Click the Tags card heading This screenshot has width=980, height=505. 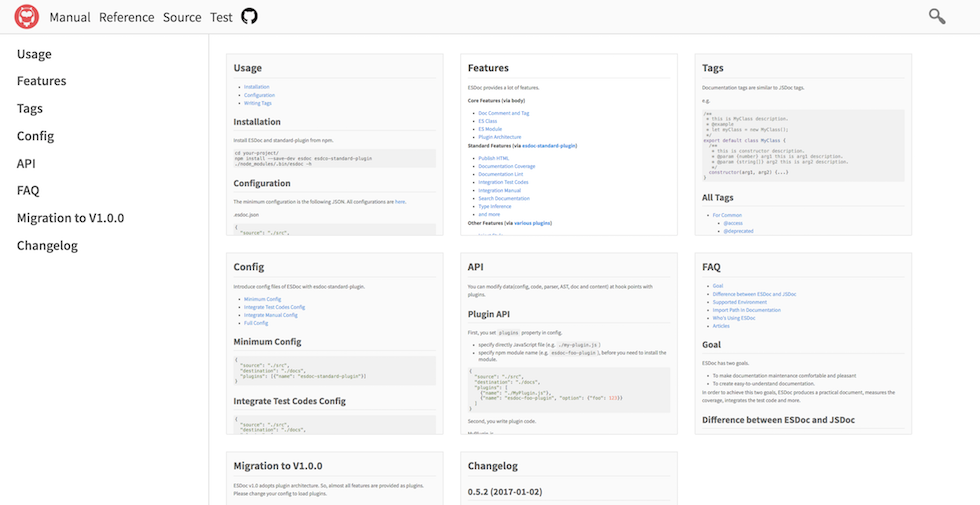712,68
